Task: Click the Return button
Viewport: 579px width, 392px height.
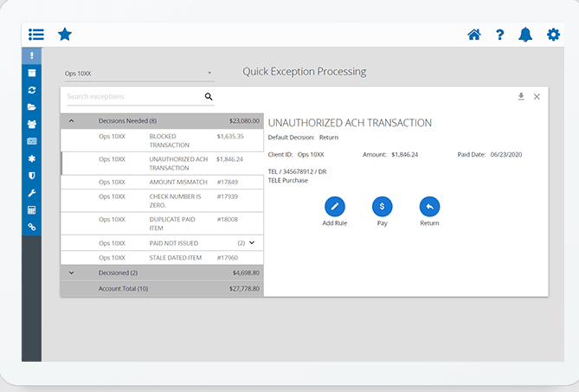Action: 429,207
